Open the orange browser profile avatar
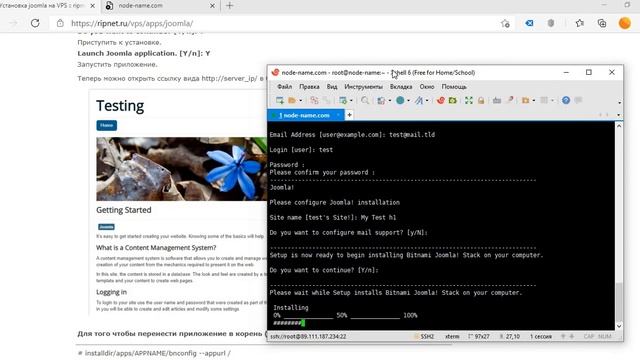 tap(624, 23)
